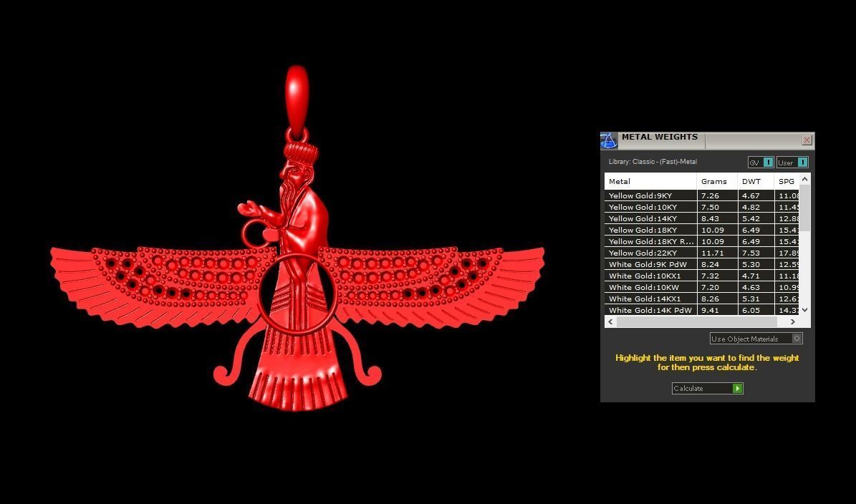Click the 4.71 DWT value
Image resolution: width=856 pixels, height=504 pixels.
(x=751, y=276)
